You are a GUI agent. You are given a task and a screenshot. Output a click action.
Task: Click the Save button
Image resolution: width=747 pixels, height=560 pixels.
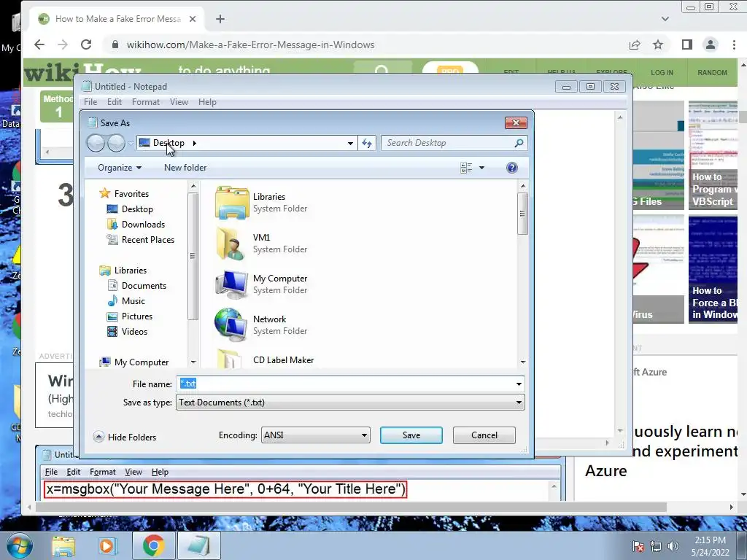[x=411, y=435]
